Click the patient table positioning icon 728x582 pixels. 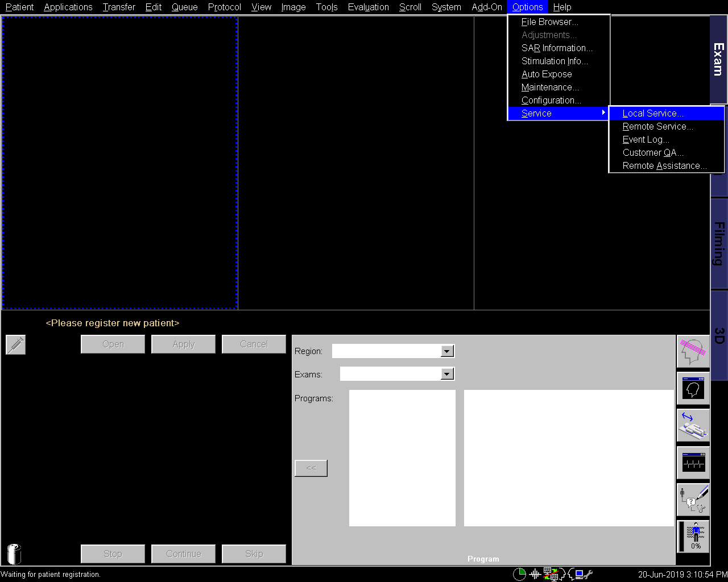693,426
